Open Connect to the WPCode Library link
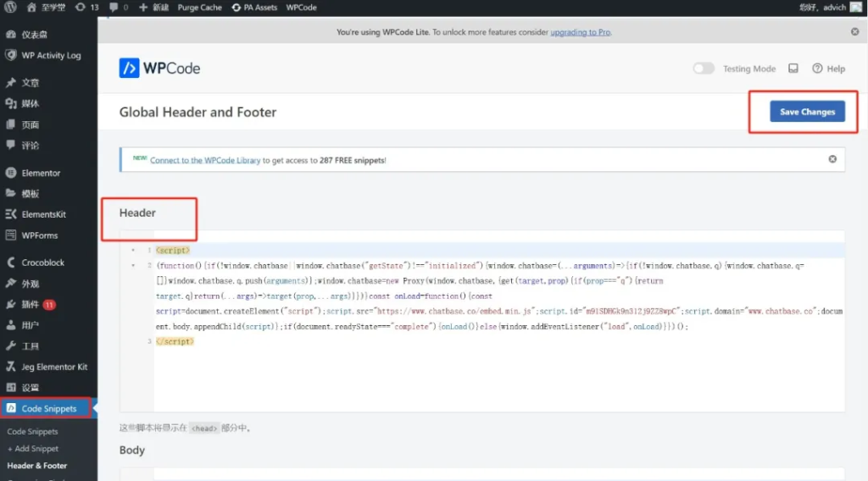 pos(205,160)
